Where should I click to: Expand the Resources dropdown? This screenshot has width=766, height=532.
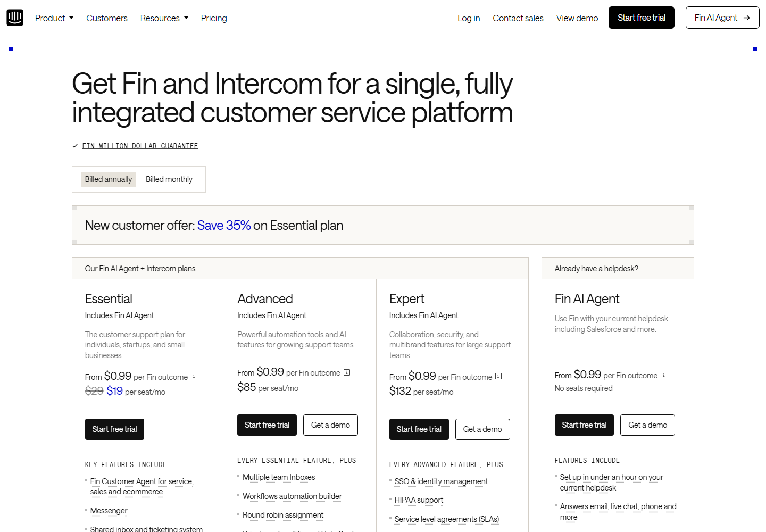[164, 18]
